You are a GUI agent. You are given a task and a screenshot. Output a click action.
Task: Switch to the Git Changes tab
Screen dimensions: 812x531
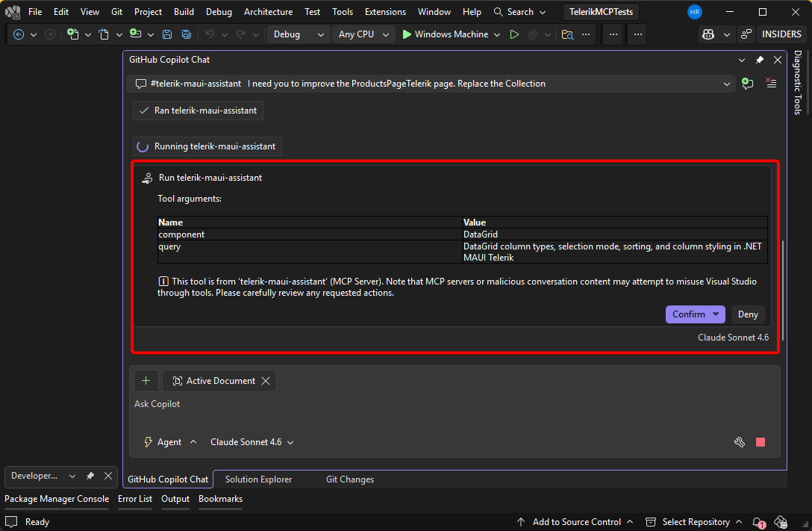tap(350, 479)
